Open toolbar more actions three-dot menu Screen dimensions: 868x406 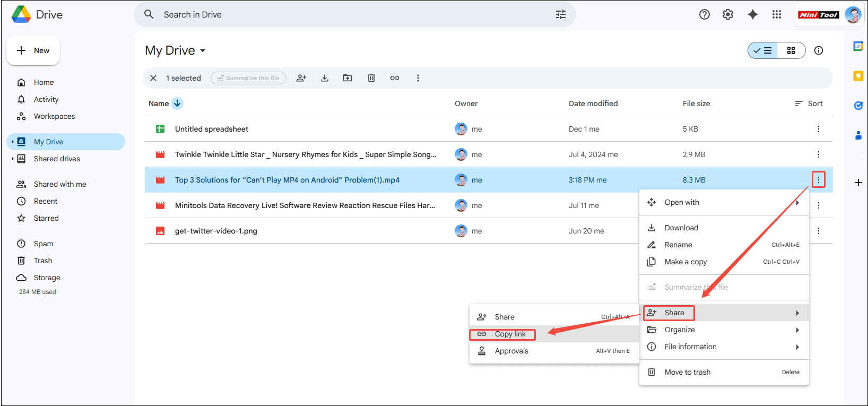pyautogui.click(x=418, y=78)
